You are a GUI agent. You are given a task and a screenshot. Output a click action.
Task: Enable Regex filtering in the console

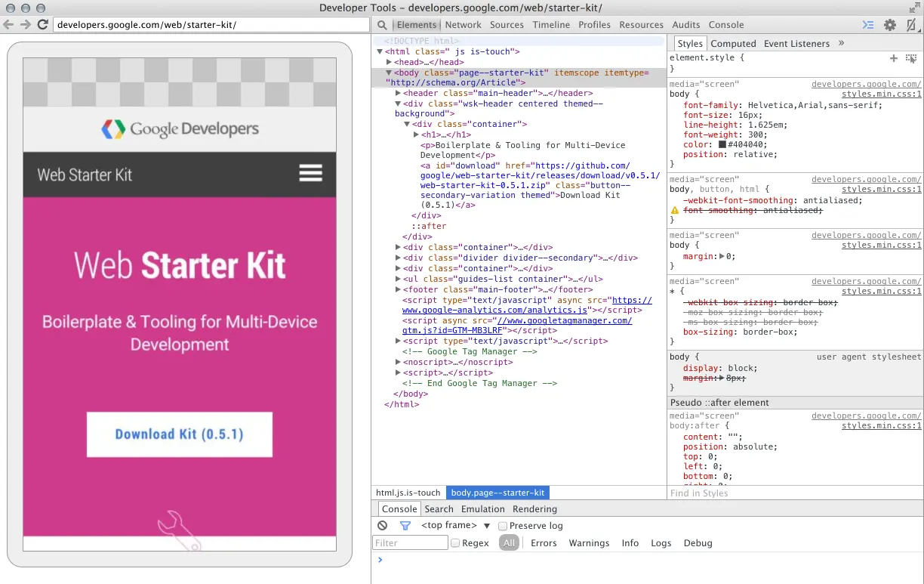tap(455, 542)
